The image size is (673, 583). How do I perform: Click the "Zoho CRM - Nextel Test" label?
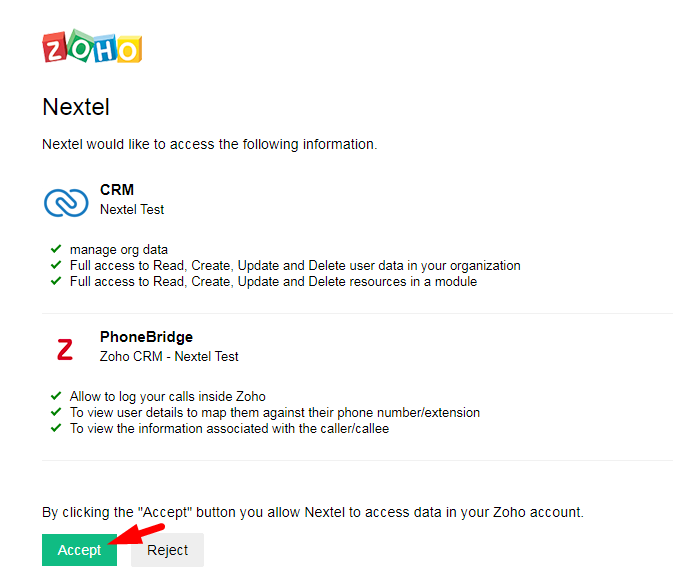(x=169, y=356)
